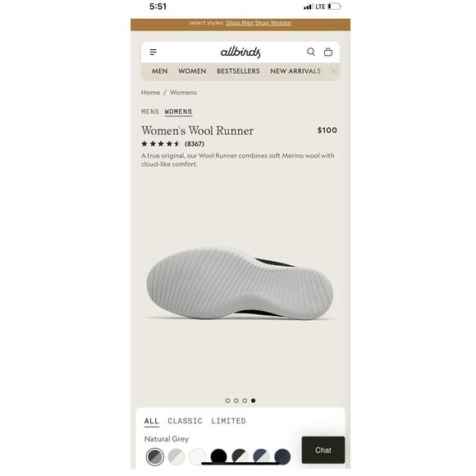Go to BESTSELLERS section

pos(238,71)
